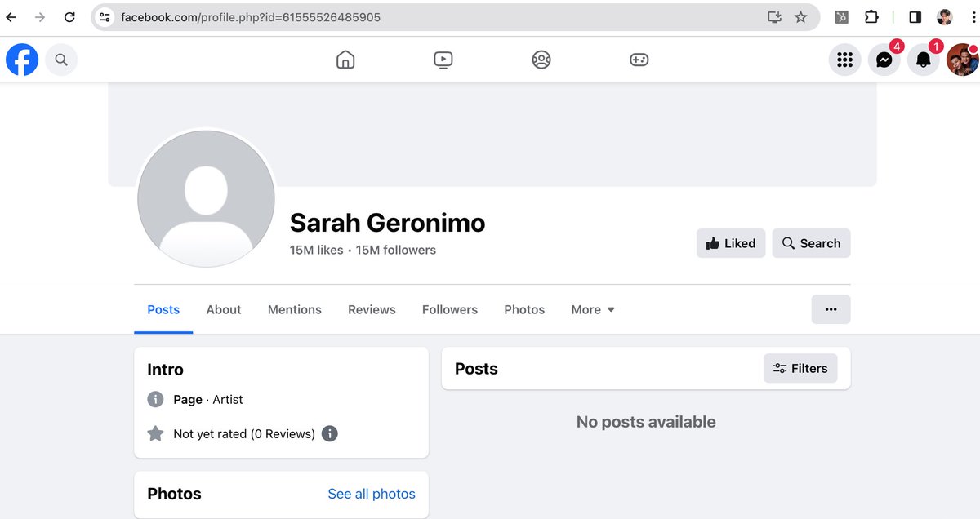Open the Photos tab

[524, 309]
